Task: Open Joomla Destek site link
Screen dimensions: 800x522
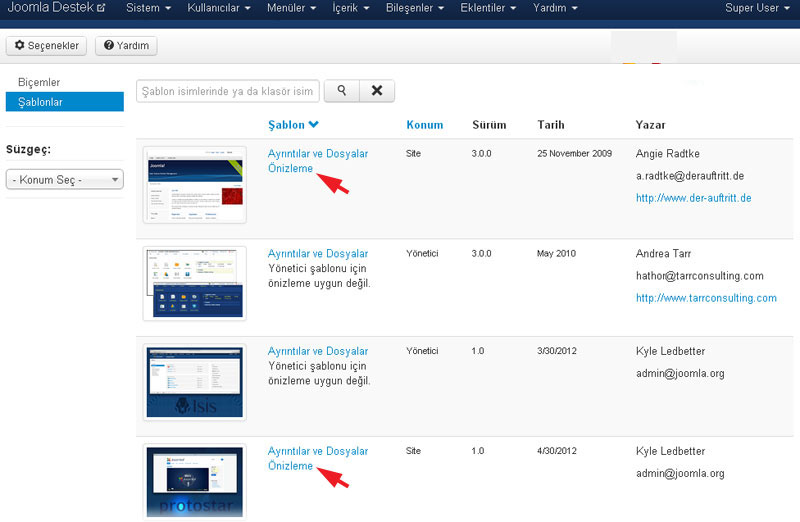Action: [56, 8]
